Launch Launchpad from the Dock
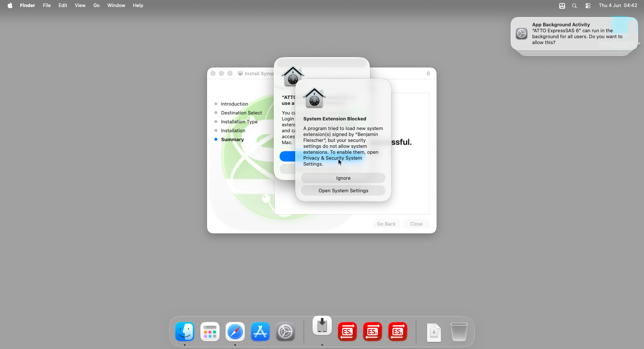The height and width of the screenshot is (349, 644). tap(210, 332)
